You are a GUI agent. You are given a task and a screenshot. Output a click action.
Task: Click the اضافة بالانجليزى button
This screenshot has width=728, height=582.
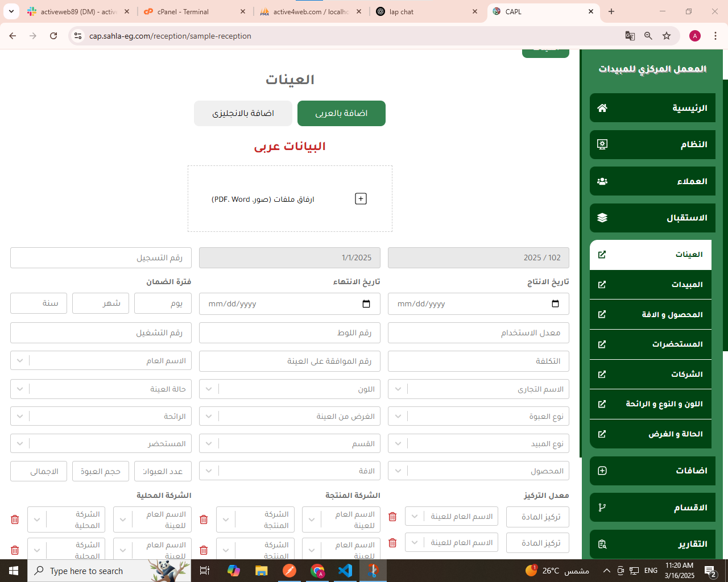243,113
